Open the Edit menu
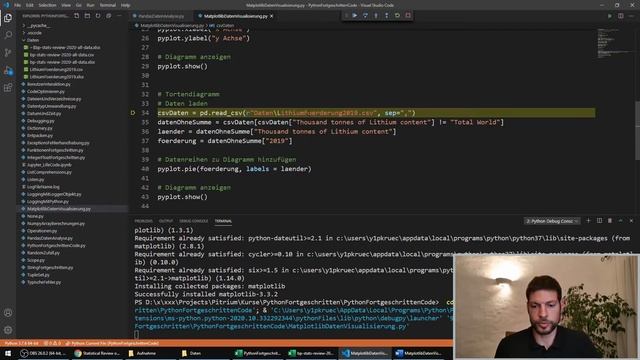 click(x=30, y=5)
